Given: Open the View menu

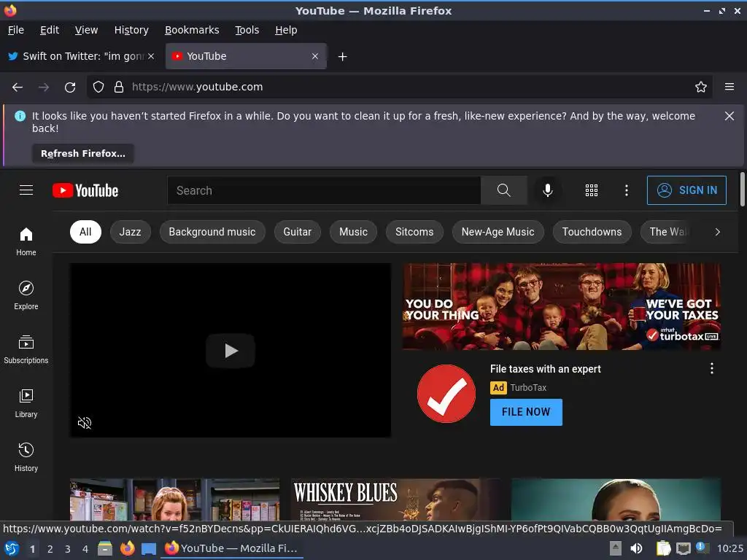Looking at the screenshot, I should click(86, 30).
